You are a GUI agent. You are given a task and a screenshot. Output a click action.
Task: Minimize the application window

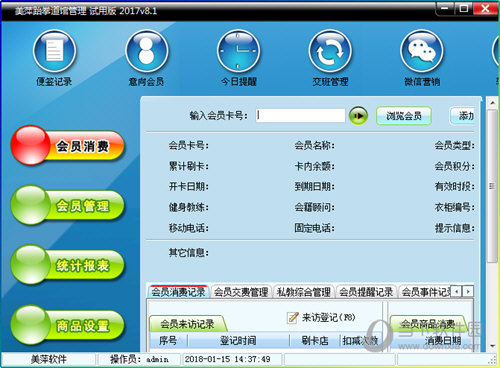pyautogui.click(x=445, y=9)
